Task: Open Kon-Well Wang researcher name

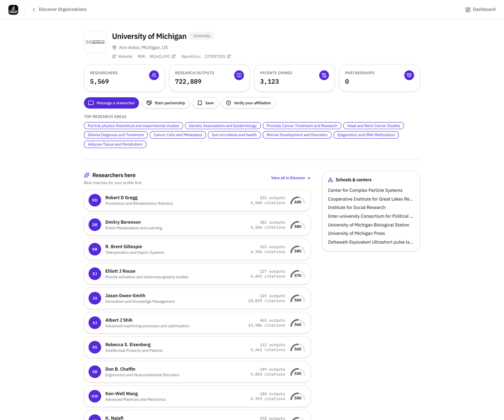Action: tap(122, 394)
